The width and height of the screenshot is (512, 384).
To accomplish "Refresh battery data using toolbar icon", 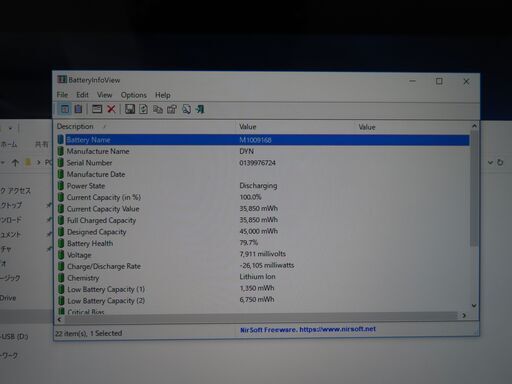I will [143, 109].
